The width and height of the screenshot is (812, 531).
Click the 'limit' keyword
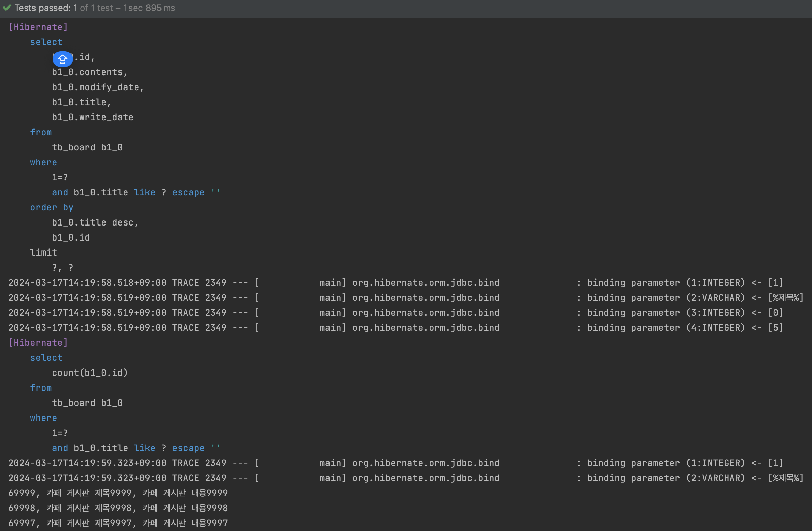pos(43,253)
